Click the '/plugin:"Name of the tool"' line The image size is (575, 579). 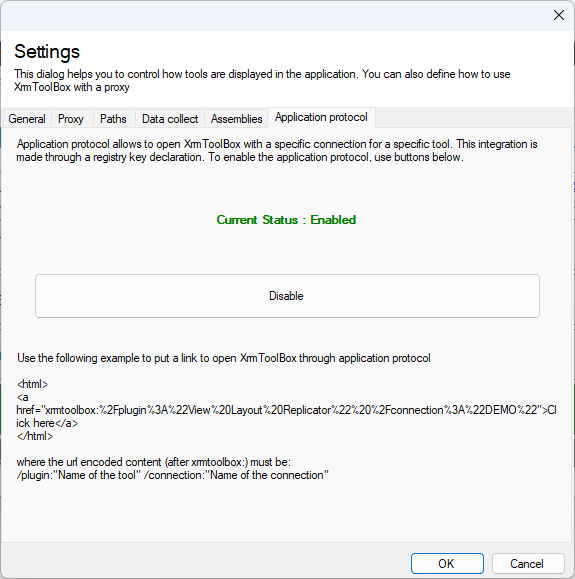tap(172, 475)
